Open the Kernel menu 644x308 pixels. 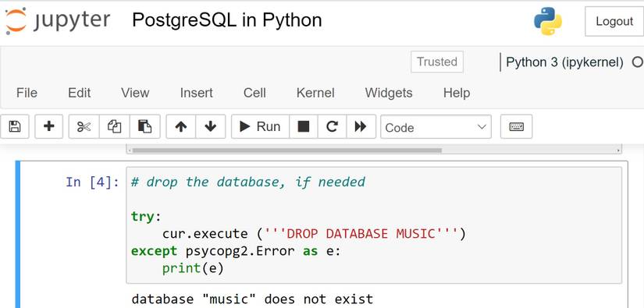click(x=315, y=93)
